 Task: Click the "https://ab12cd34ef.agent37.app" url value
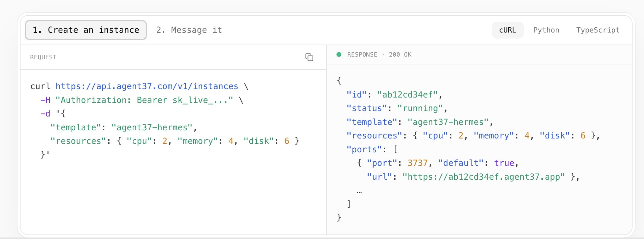tap(483, 177)
